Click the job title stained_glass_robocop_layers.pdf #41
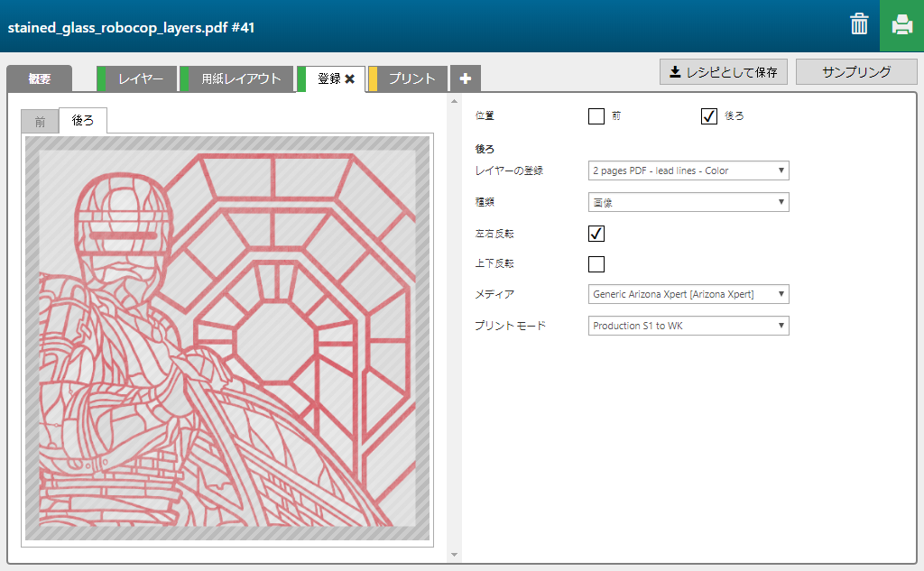Image resolution: width=924 pixels, height=571 pixels. coord(131,27)
